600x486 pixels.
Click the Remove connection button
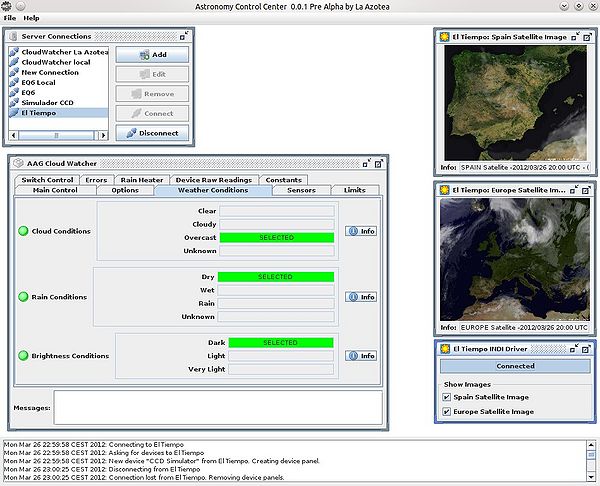(152, 94)
